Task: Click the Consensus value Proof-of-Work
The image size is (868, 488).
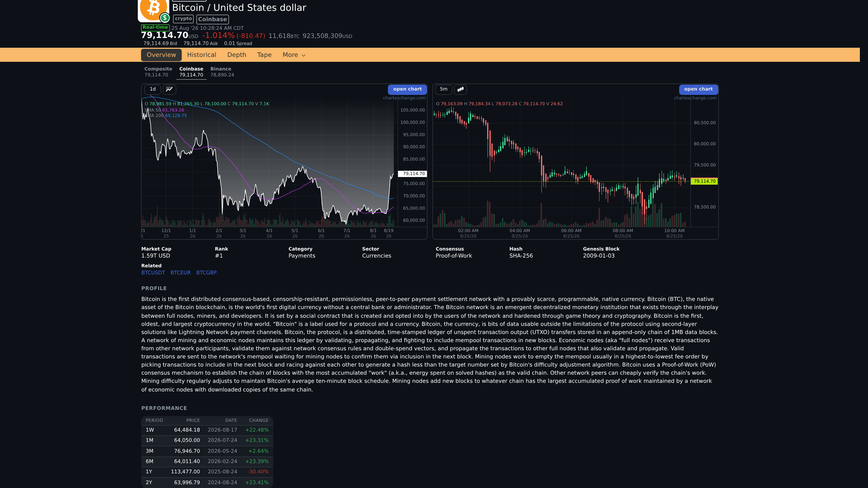Action: pos(454,256)
